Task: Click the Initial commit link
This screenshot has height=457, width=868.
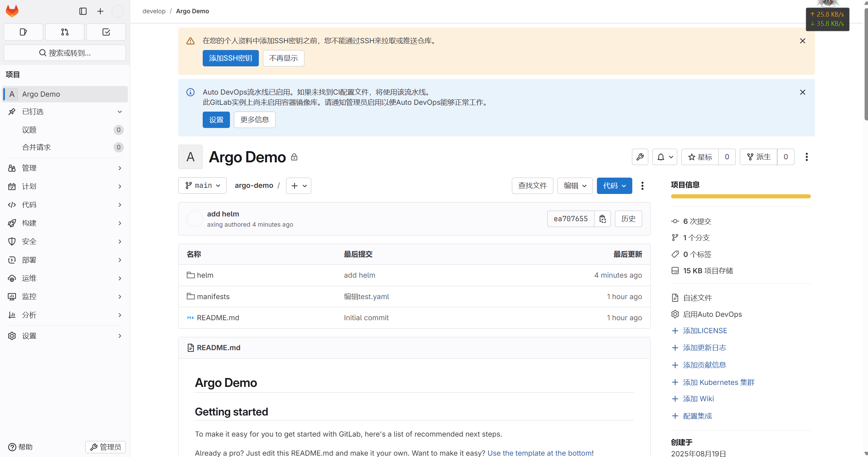Action: (366, 318)
